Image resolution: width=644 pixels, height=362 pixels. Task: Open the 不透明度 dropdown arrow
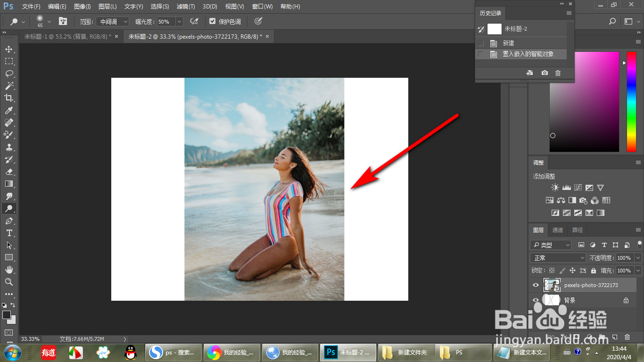tap(638, 258)
